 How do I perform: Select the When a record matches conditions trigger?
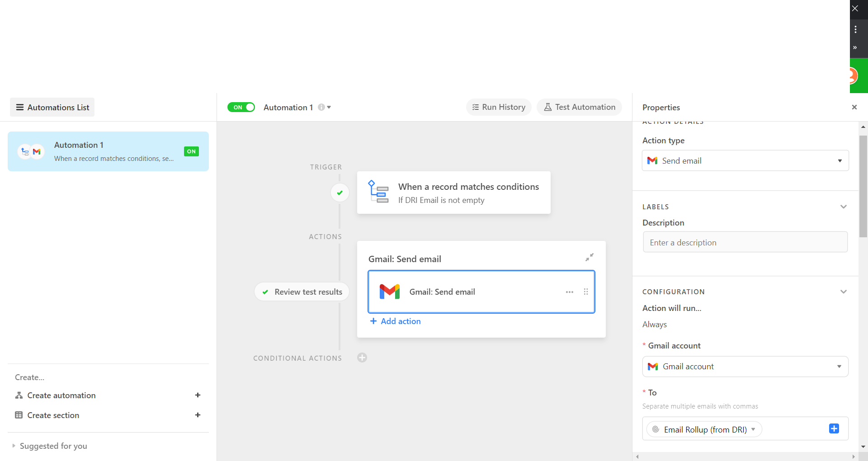(454, 193)
